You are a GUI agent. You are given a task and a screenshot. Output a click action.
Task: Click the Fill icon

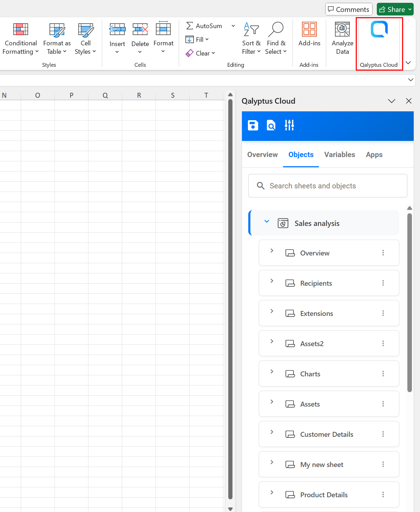198,39
